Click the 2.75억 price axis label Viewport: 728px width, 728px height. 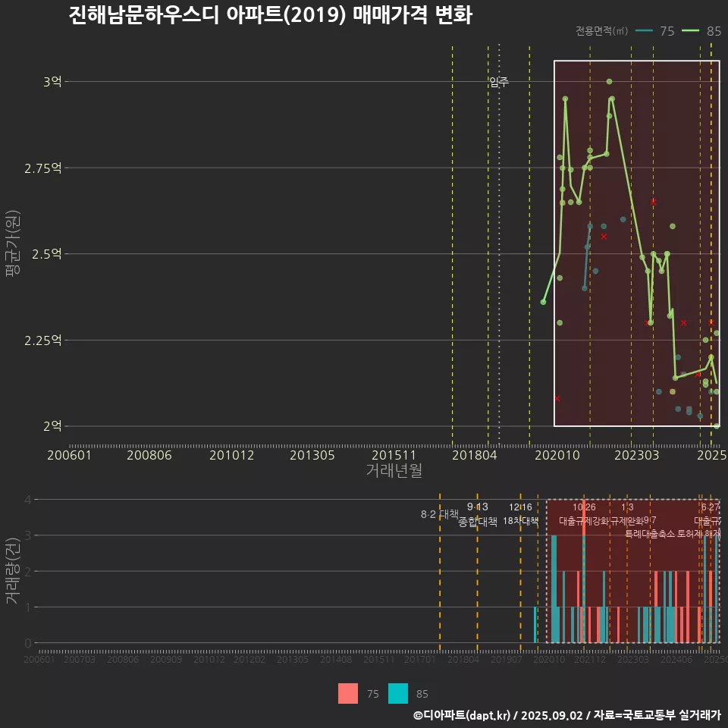pos(43,168)
